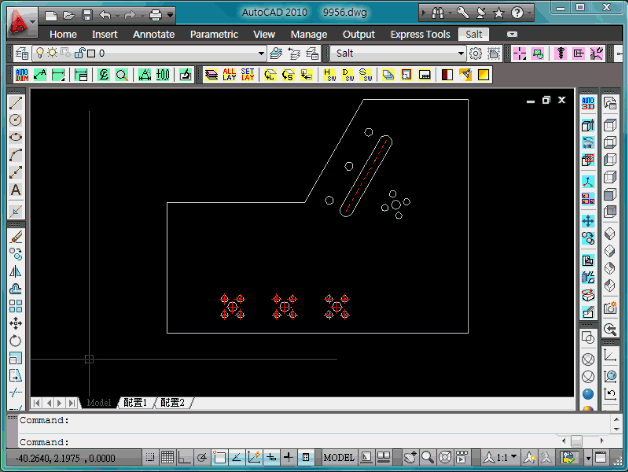Open the Annotate ribbon tab
Viewport: 628px width, 472px height.
[154, 34]
